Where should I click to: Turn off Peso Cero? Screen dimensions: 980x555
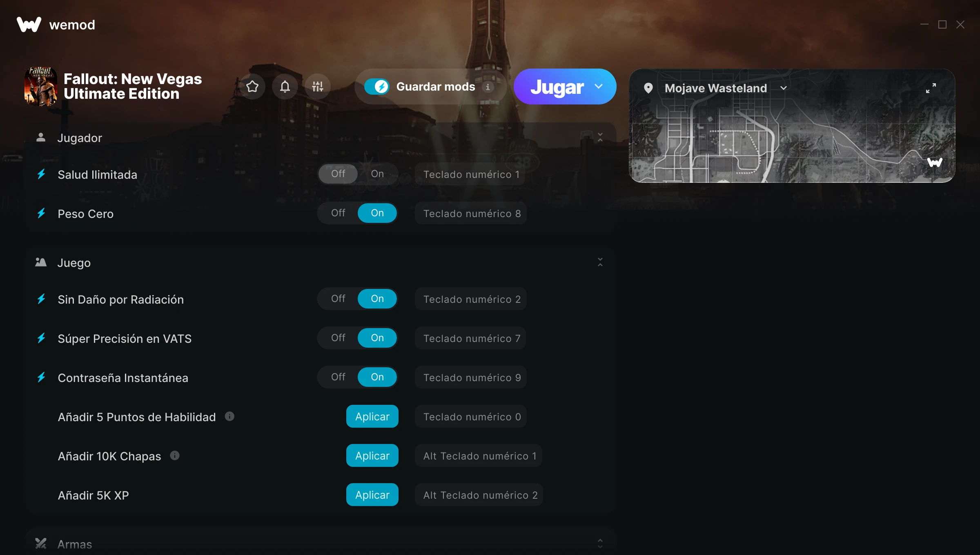tap(338, 213)
